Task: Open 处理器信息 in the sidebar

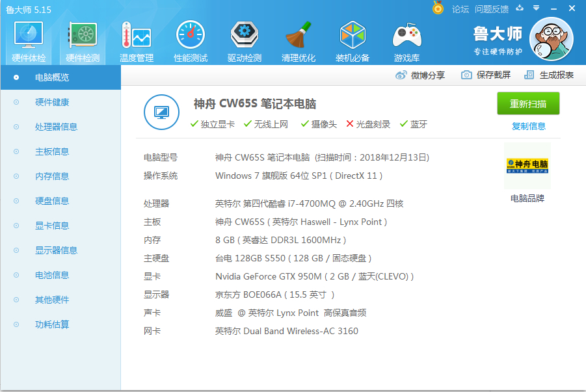Action: (x=60, y=127)
